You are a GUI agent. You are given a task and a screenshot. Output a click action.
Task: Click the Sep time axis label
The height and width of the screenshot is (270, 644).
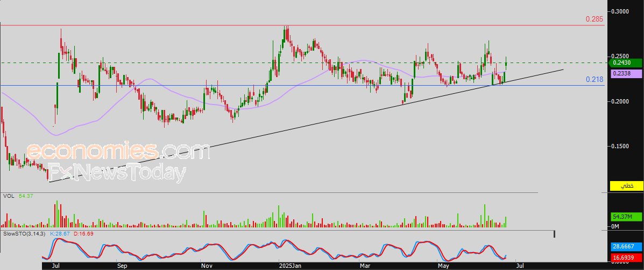[x=122, y=266]
